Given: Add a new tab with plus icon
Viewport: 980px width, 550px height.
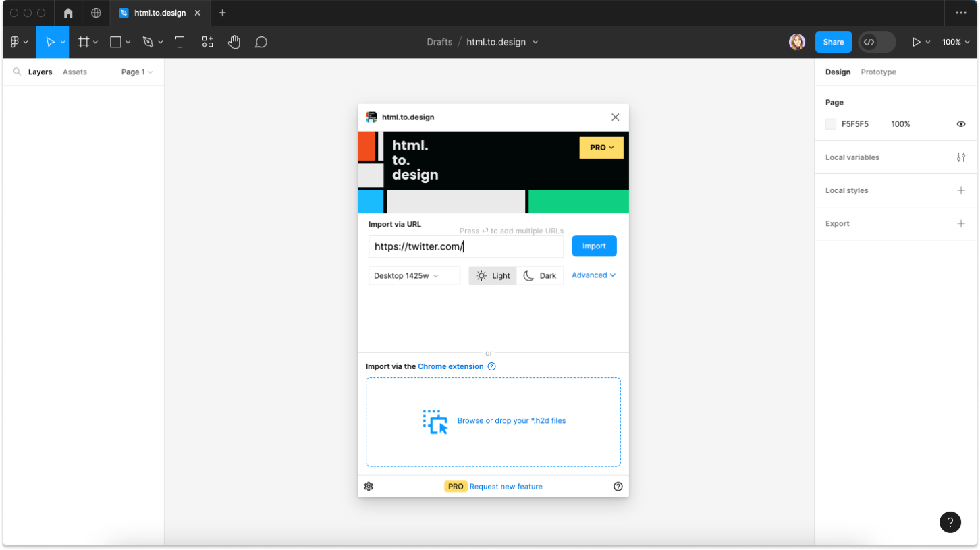Looking at the screenshot, I should tap(223, 13).
